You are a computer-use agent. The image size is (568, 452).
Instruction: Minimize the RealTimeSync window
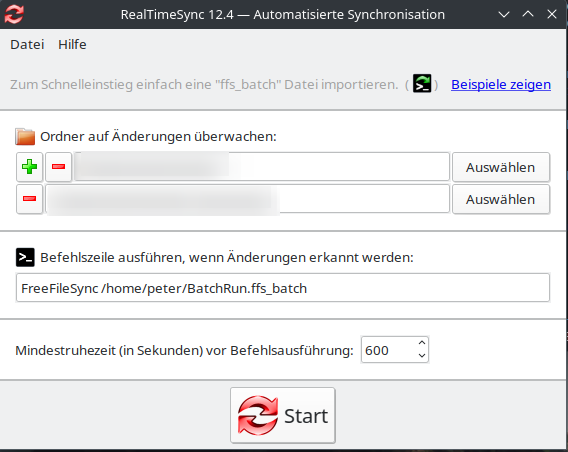click(504, 14)
